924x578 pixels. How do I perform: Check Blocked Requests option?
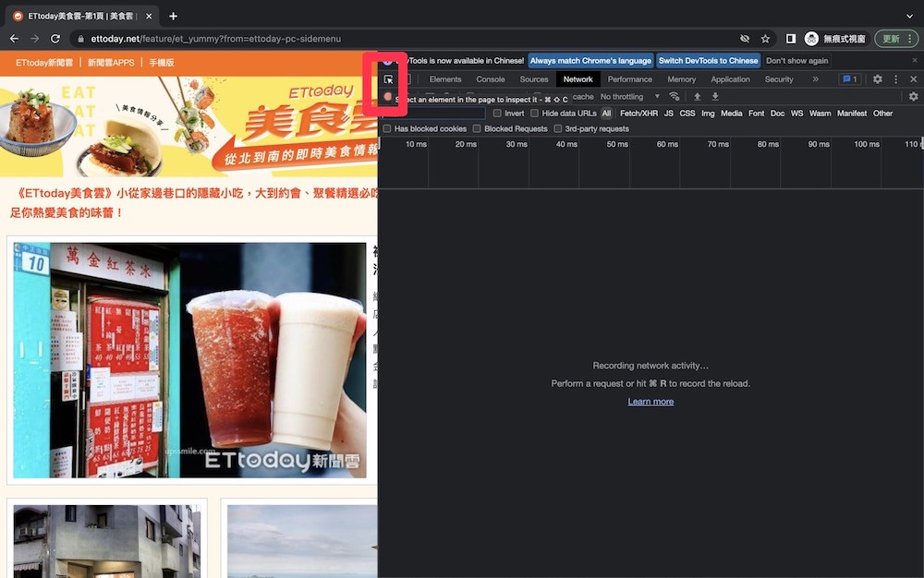click(x=477, y=128)
